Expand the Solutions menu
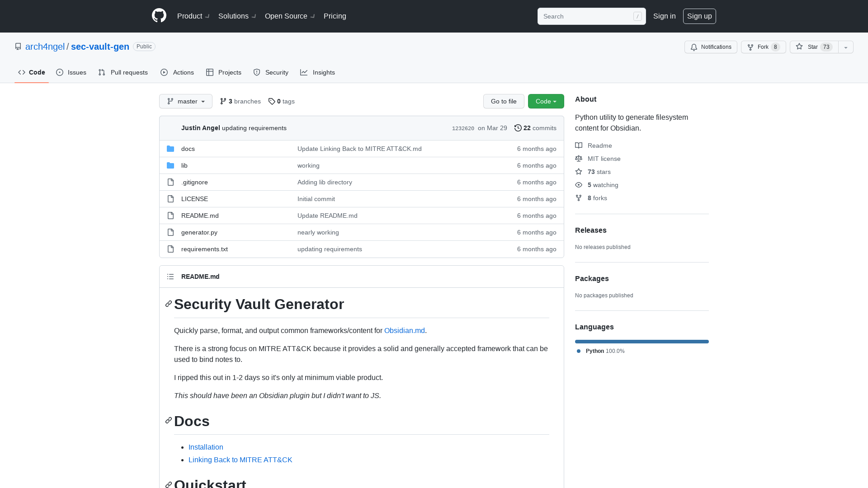This screenshot has width=868, height=488. [237, 16]
